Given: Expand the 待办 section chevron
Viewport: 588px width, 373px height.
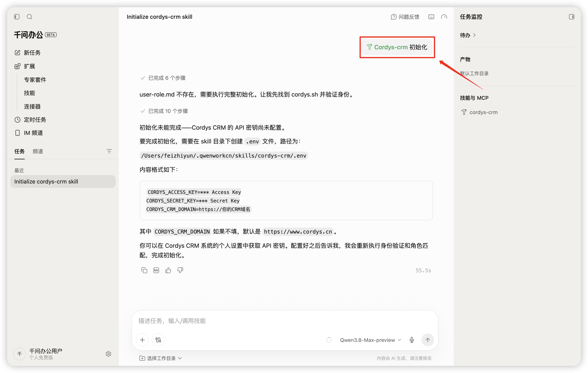Looking at the screenshot, I should coord(474,35).
